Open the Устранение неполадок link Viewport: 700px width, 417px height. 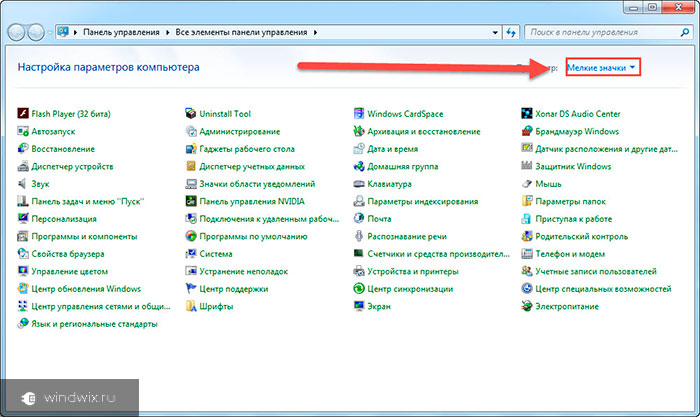[x=243, y=271]
